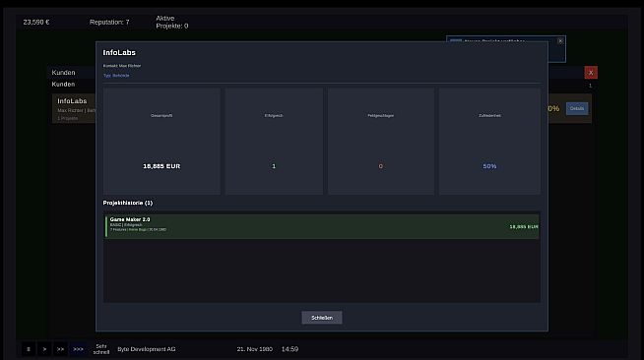Click the Byte Development AG company name

tap(146, 349)
